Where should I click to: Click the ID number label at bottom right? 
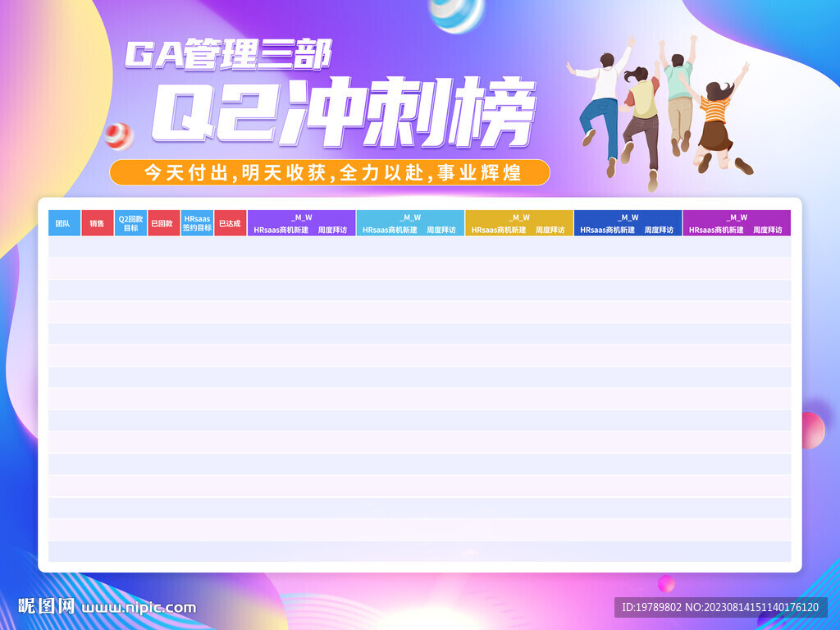[x=720, y=607]
